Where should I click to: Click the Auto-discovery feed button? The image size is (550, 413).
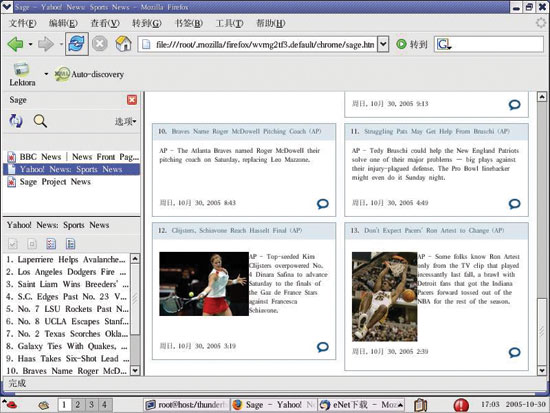click(x=89, y=74)
